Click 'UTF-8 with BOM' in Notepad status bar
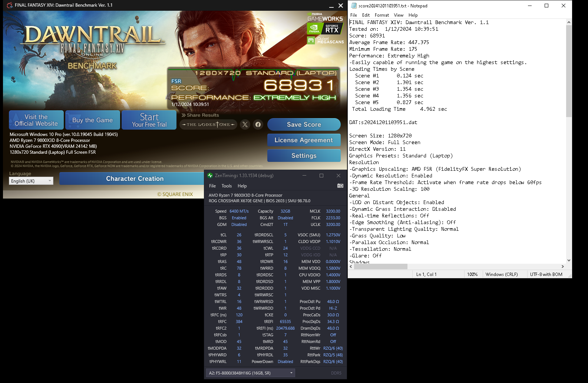This screenshot has width=588, height=383. coord(546,274)
